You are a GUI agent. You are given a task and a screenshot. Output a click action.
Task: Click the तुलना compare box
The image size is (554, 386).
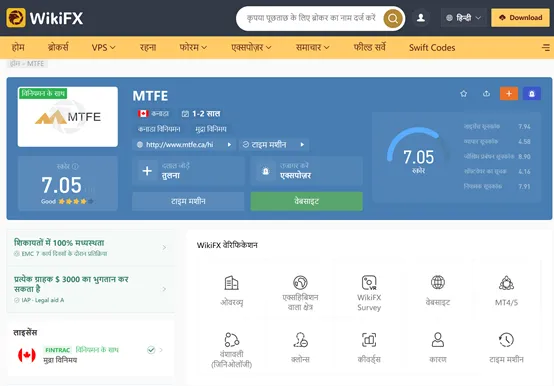188,171
